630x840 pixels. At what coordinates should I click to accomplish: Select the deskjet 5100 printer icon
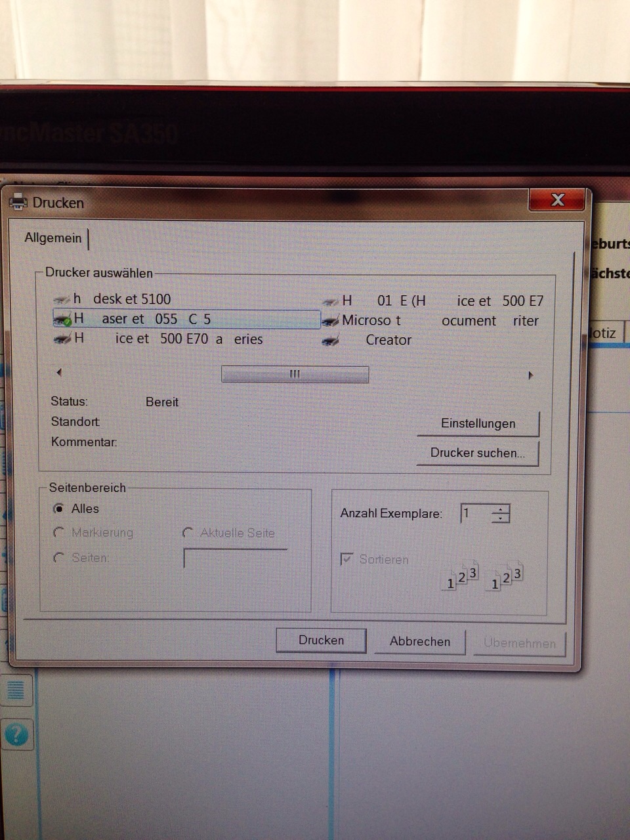[62, 300]
